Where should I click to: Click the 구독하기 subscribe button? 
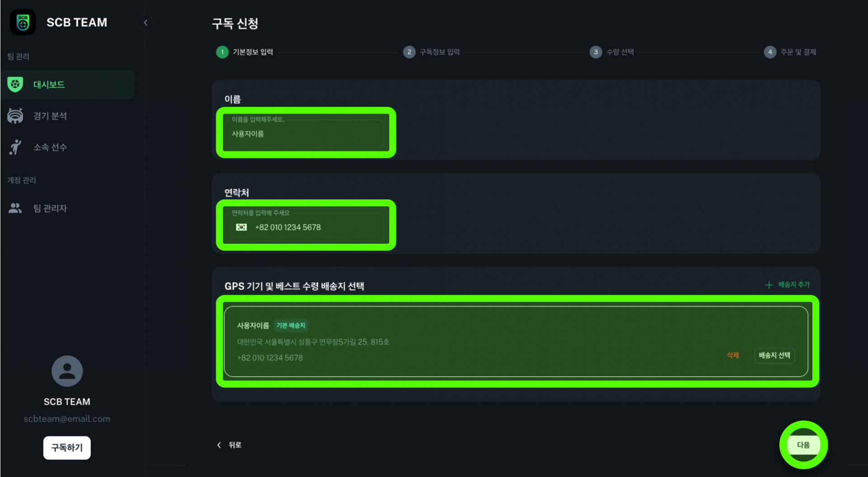(x=67, y=448)
